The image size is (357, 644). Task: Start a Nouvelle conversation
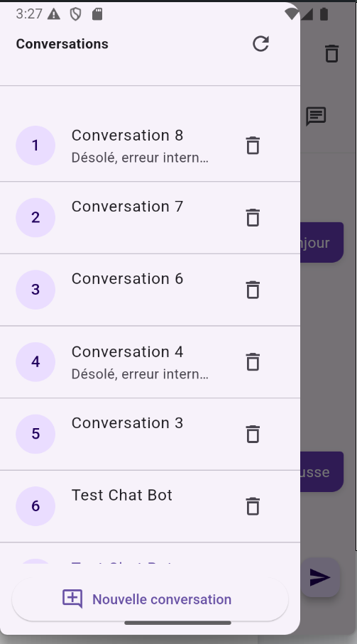coord(150,599)
